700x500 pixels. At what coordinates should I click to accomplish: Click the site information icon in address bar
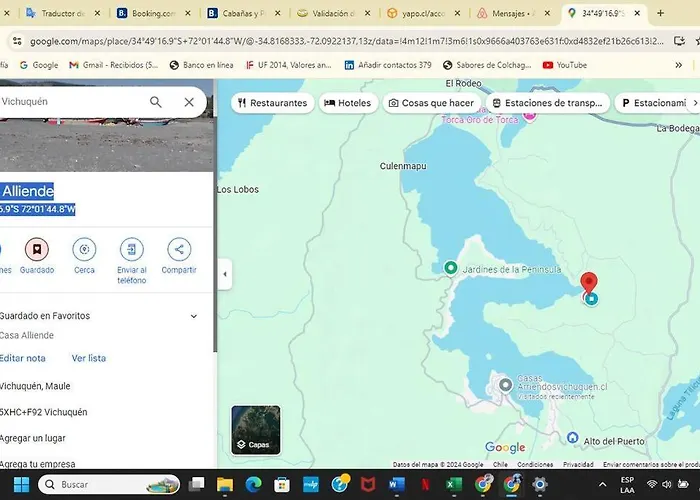pos(17,42)
